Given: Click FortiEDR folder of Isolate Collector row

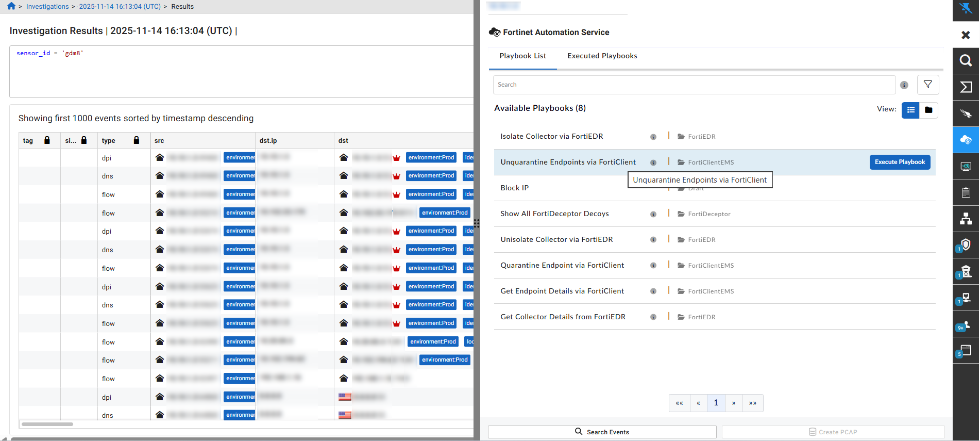Looking at the screenshot, I should click(697, 137).
